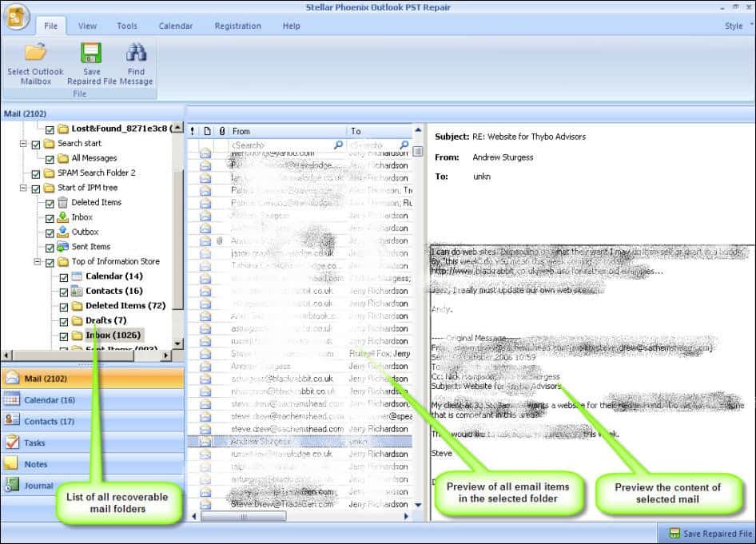Collapse the Start of IPM tree node
The image size is (756, 544).
tap(22, 188)
